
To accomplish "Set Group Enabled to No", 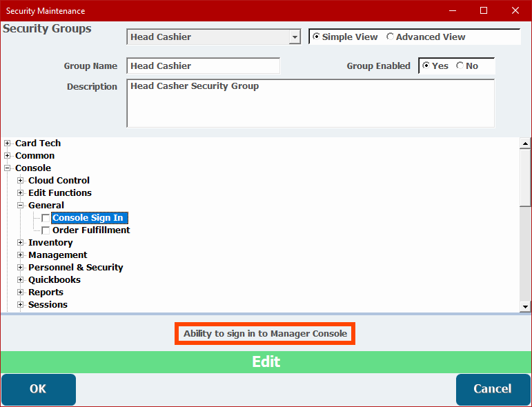I will [460, 66].
